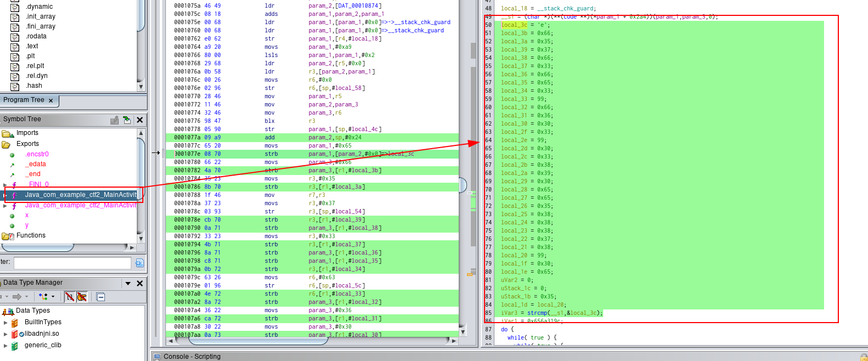The image size is (868, 361).
Task: Click the Exports open folder icon
Action: (7, 144)
